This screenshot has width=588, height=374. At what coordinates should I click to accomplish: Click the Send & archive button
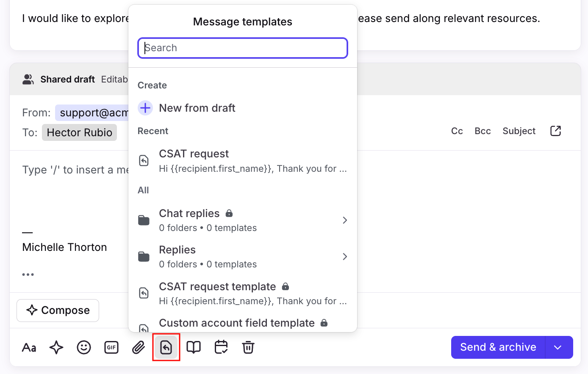pyautogui.click(x=498, y=347)
